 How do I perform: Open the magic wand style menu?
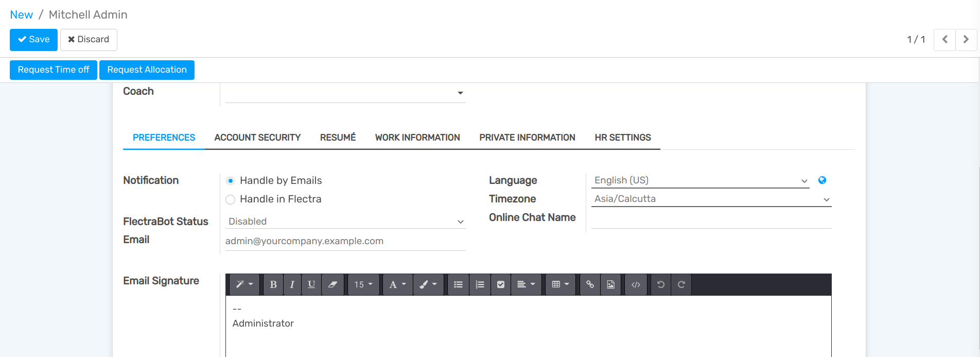pyautogui.click(x=244, y=284)
